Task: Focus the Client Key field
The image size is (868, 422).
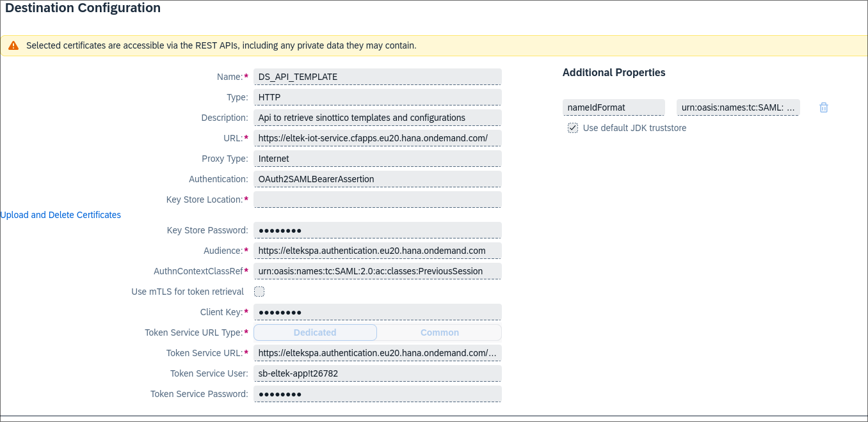Action: tap(377, 312)
